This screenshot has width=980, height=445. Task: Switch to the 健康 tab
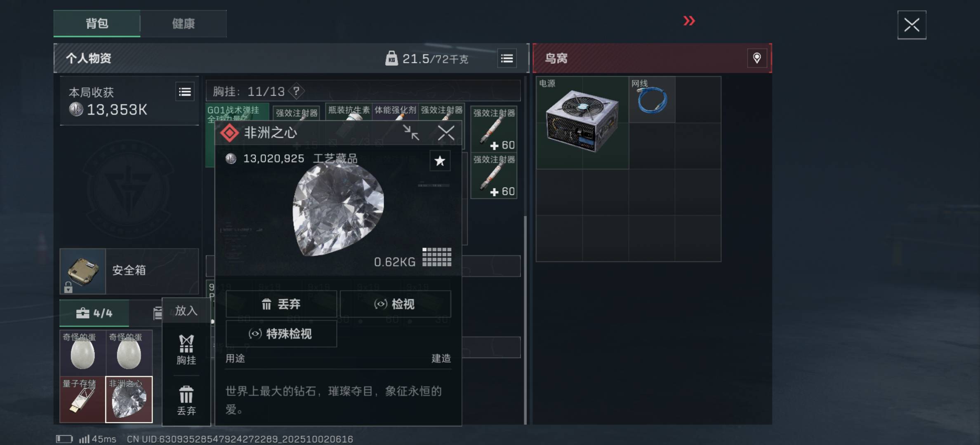coord(184,23)
